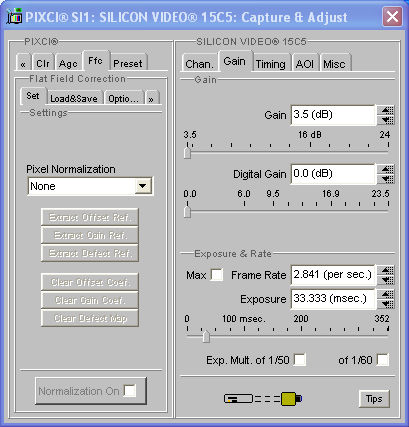
Task: Switch to the Timing tab
Action: click(270, 63)
